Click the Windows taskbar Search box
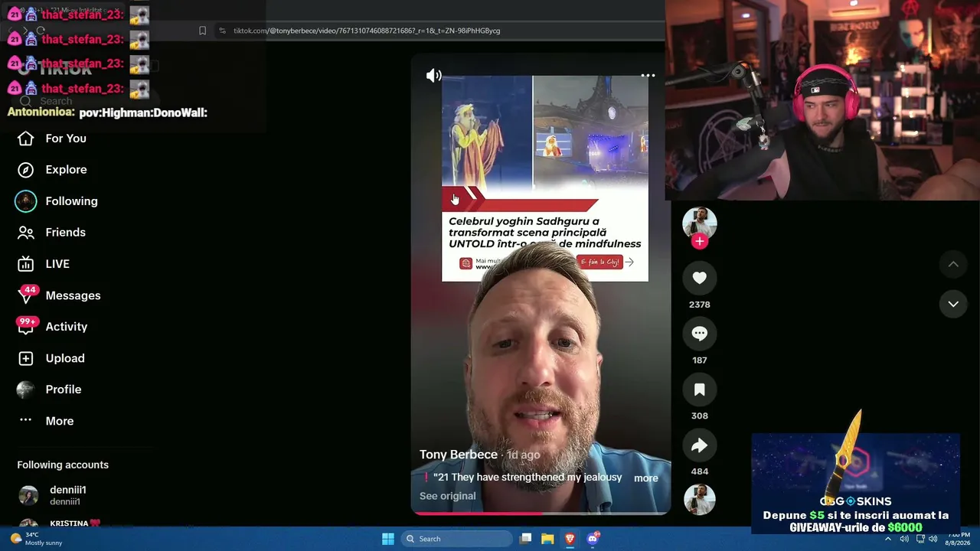This screenshot has width=980, height=551. click(457, 539)
